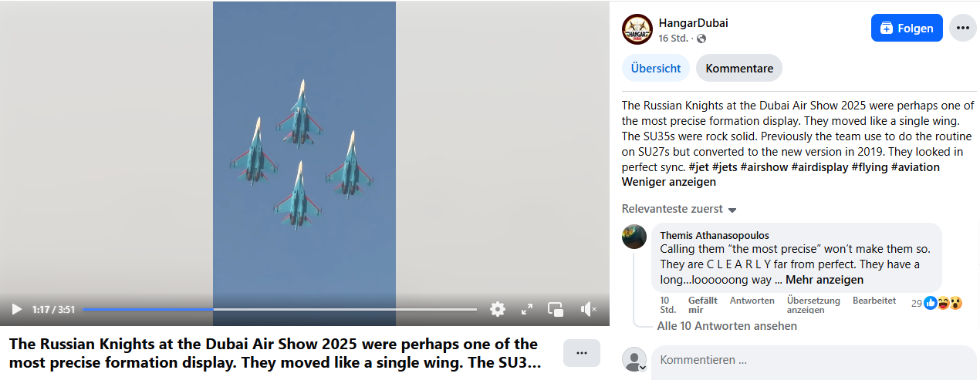The image size is (980, 380).
Task: Open the three-dot menu beside video title
Action: tap(582, 353)
